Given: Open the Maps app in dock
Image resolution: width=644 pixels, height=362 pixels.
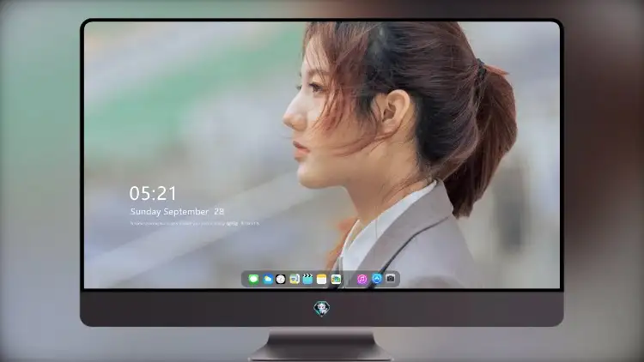Looking at the screenshot, I should [336, 280].
